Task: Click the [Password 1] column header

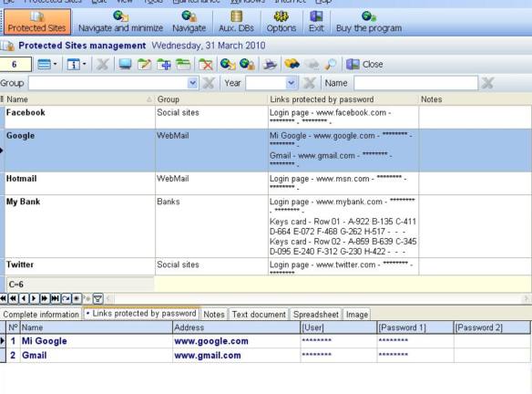Action: pyautogui.click(x=415, y=327)
